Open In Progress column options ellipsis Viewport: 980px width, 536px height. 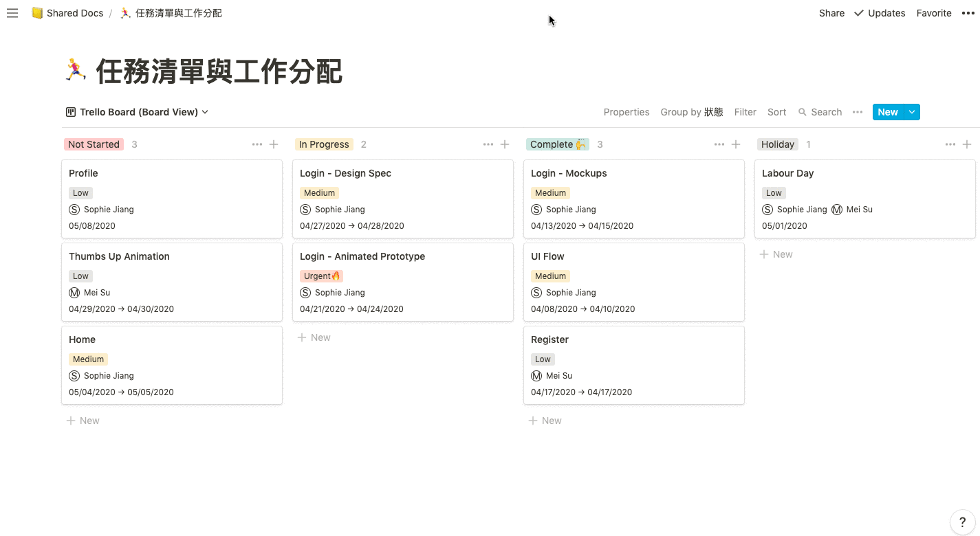coord(488,144)
